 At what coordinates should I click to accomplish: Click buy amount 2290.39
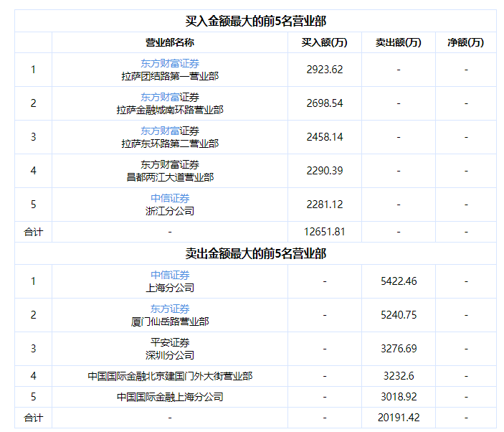[x=325, y=171]
